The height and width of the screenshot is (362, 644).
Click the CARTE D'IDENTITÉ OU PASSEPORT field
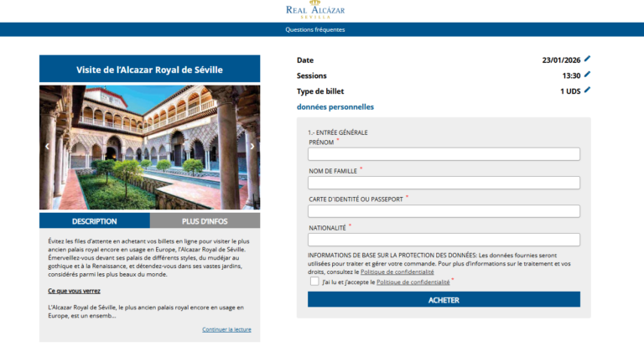(444, 211)
